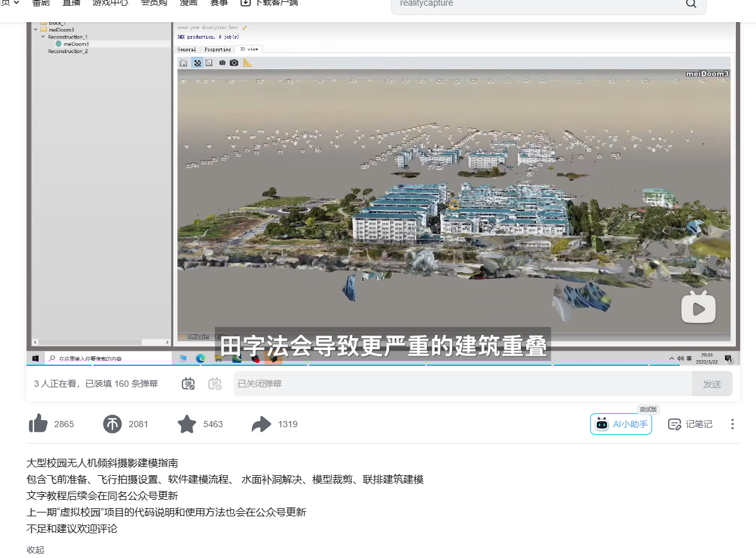Open Microsoft Edge from the video taskbar
This screenshot has height=558, width=756.
[201, 358]
